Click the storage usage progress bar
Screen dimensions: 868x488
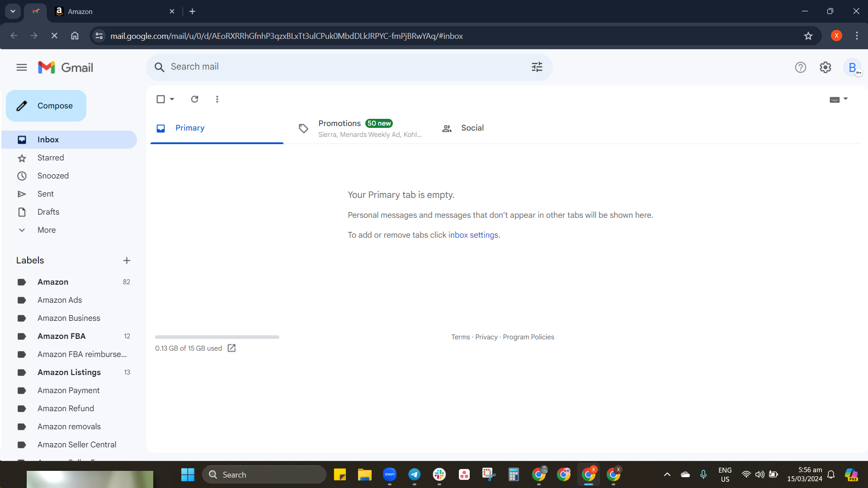pyautogui.click(x=217, y=337)
